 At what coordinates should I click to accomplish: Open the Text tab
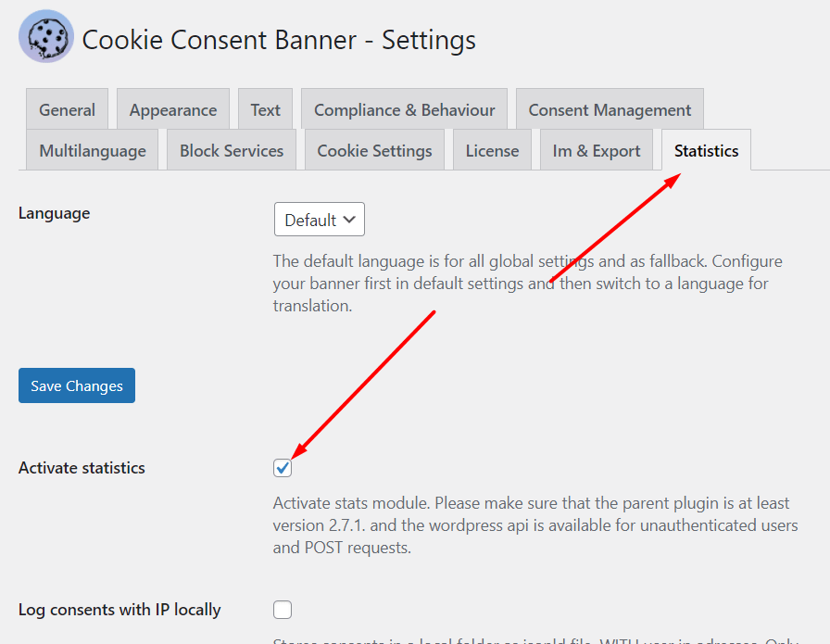tap(265, 109)
